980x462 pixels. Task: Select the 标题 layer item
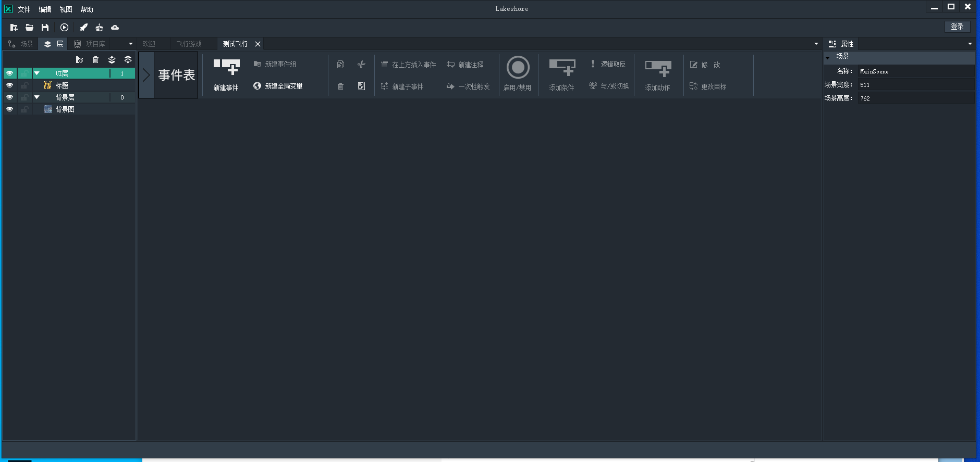pyautogui.click(x=83, y=85)
